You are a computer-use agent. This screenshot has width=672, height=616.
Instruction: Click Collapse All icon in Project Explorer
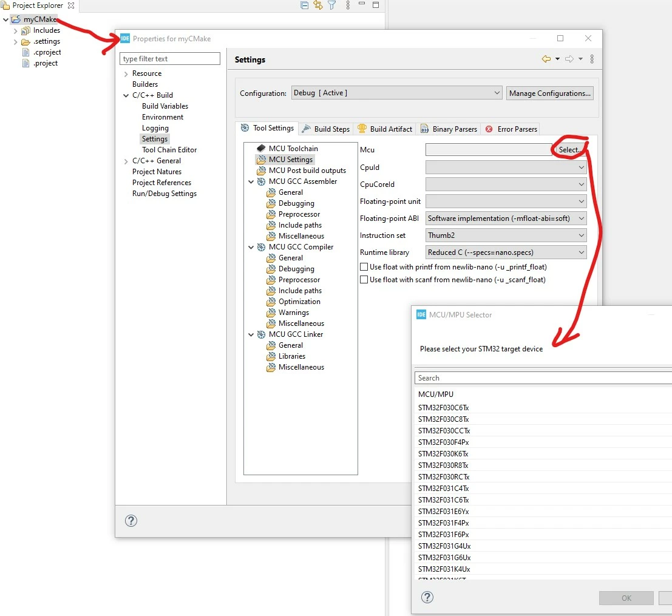[x=304, y=5]
